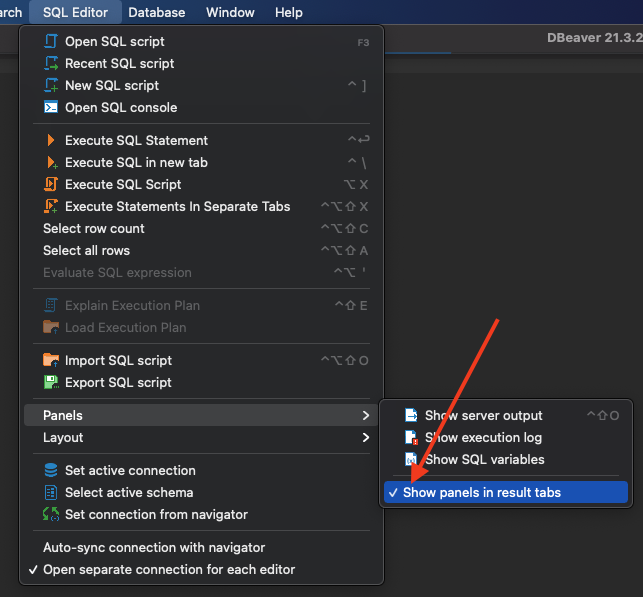Click Set connection from navigator label

pyautogui.click(x=157, y=514)
